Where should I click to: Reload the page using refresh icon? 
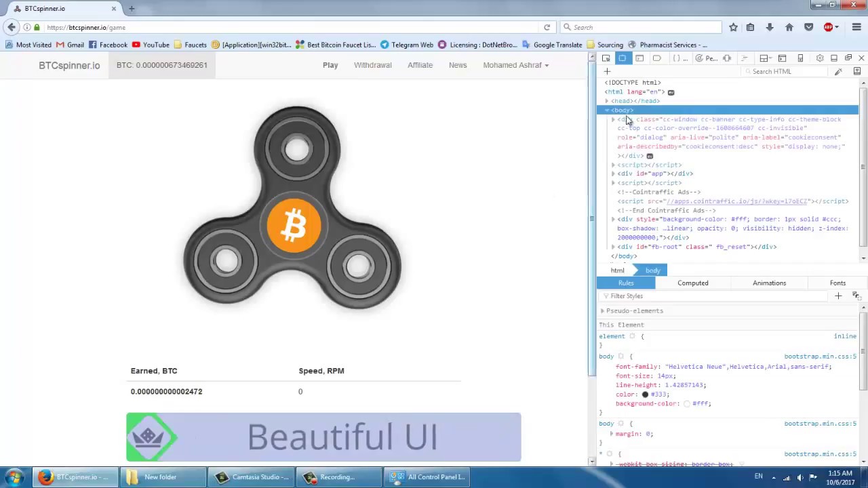[x=547, y=27]
